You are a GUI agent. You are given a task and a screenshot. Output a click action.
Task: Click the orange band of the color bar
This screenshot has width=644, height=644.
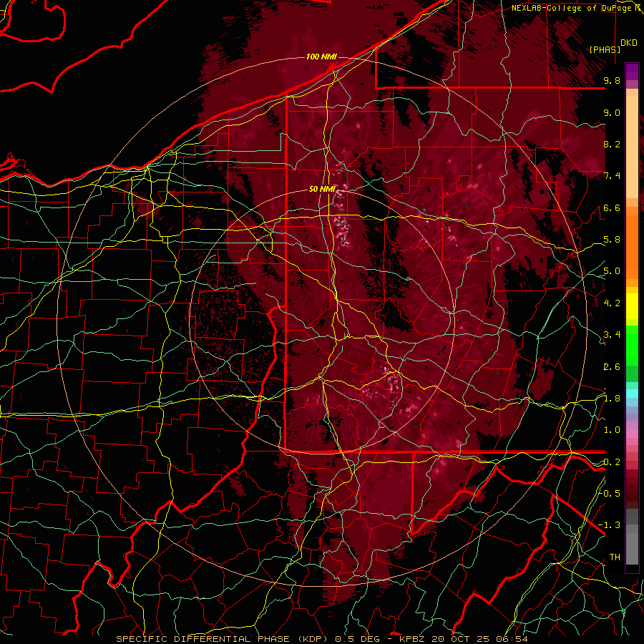point(632,246)
